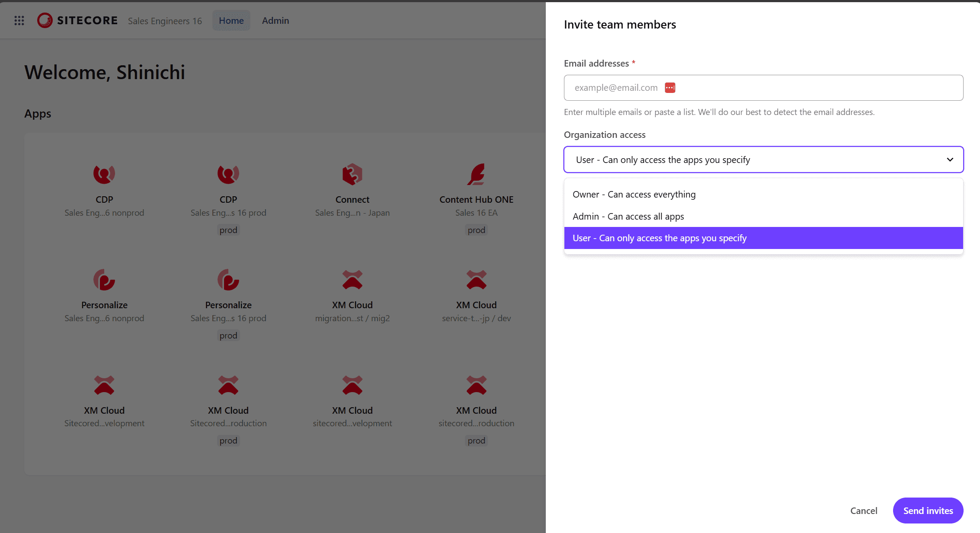This screenshot has width=980, height=533.
Task: Cancel the invite dialog
Action: pyautogui.click(x=863, y=511)
